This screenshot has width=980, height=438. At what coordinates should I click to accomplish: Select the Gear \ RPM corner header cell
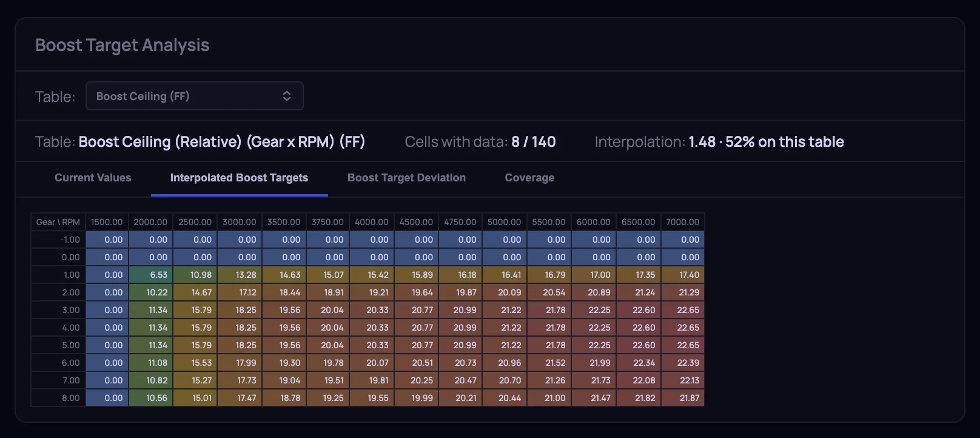(x=58, y=222)
